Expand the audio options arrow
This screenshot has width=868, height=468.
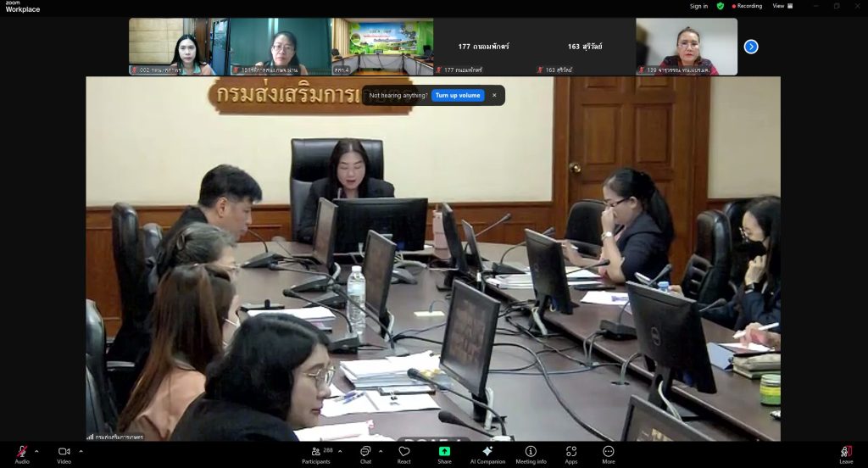click(x=36, y=451)
